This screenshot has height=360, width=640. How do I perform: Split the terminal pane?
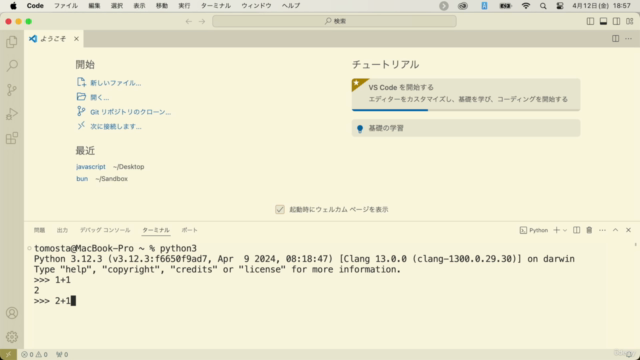(x=576, y=230)
